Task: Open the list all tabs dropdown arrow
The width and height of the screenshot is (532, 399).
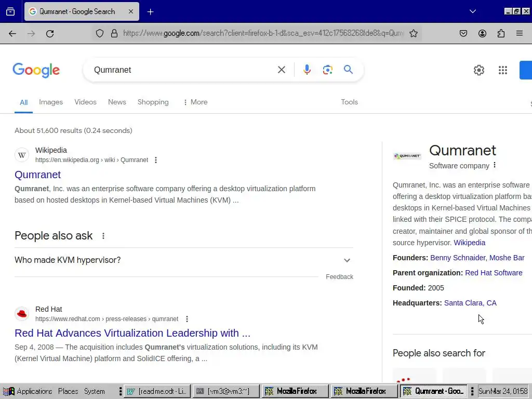Action: click(473, 11)
